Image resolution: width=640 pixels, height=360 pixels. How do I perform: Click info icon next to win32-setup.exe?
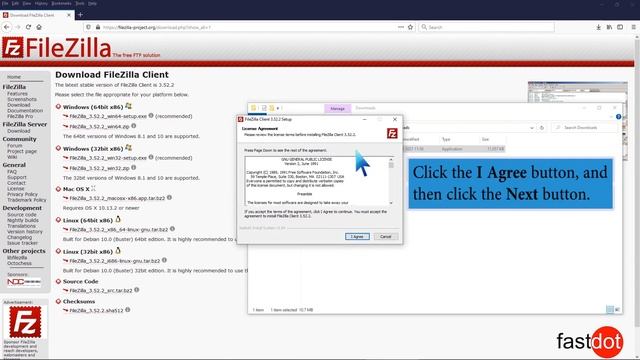(151, 157)
